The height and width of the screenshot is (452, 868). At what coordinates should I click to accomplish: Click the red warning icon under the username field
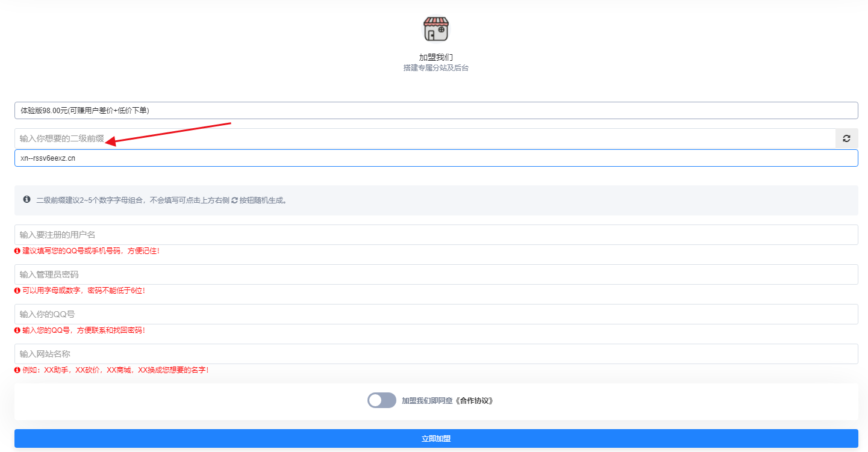point(17,251)
